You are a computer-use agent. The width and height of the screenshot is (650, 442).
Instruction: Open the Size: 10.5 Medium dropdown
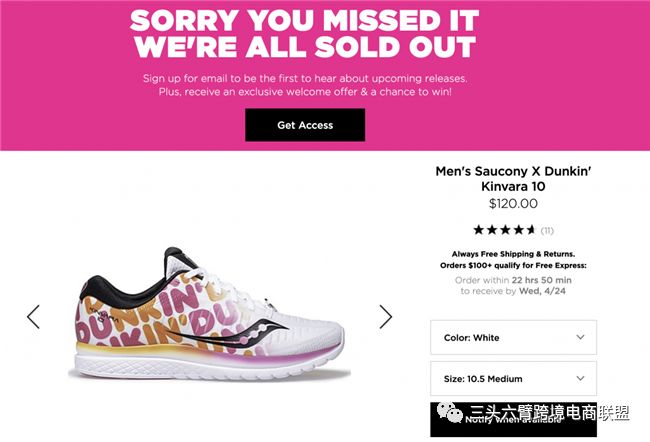pyautogui.click(x=512, y=379)
